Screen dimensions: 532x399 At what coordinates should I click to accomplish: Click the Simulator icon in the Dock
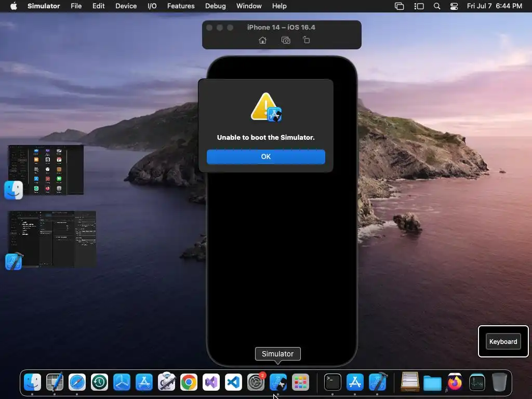[x=278, y=382]
